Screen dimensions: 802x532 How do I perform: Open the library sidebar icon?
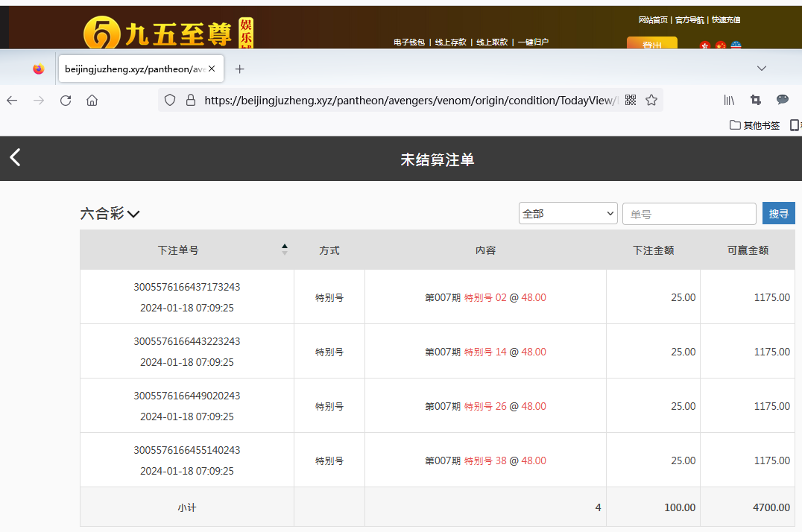pos(730,100)
